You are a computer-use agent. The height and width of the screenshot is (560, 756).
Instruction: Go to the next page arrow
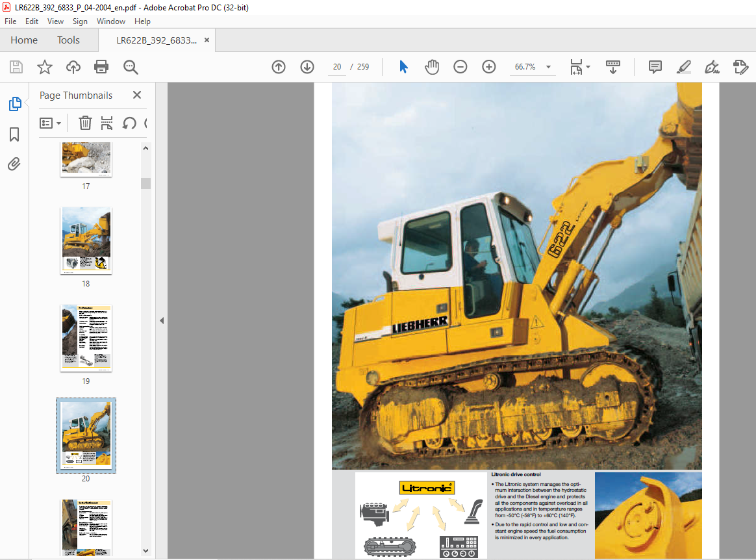(x=307, y=66)
